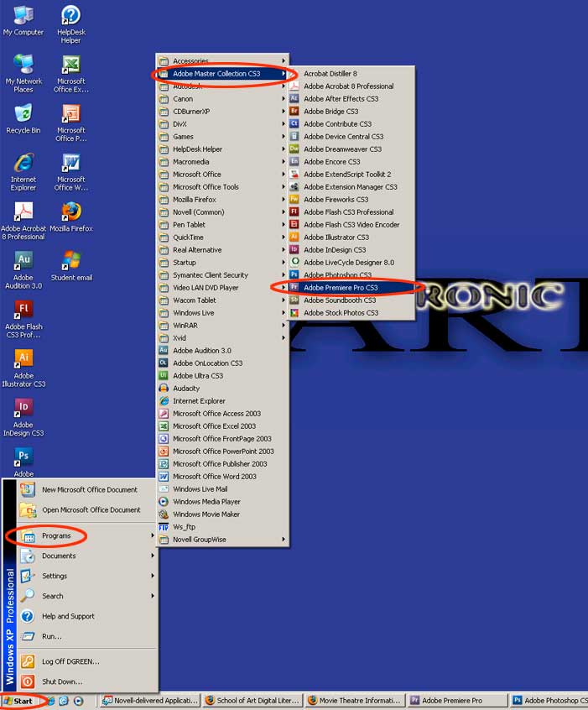
Task: Choose New Microsoft Office Document
Action: pyautogui.click(x=87, y=489)
